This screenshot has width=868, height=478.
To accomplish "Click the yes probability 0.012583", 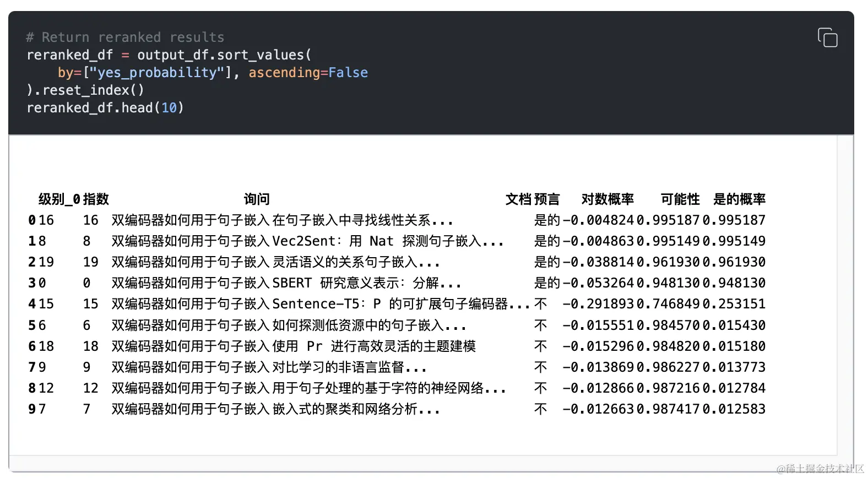I will point(734,409).
